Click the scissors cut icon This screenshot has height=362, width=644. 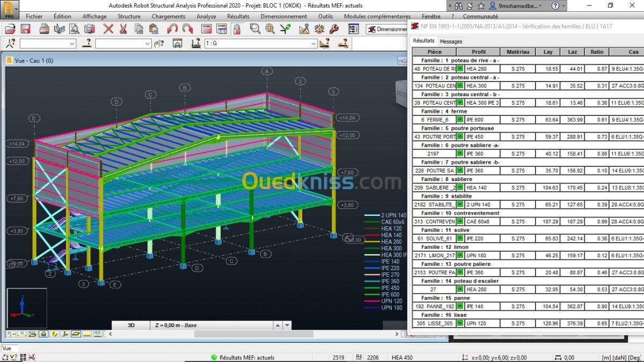(x=123, y=29)
